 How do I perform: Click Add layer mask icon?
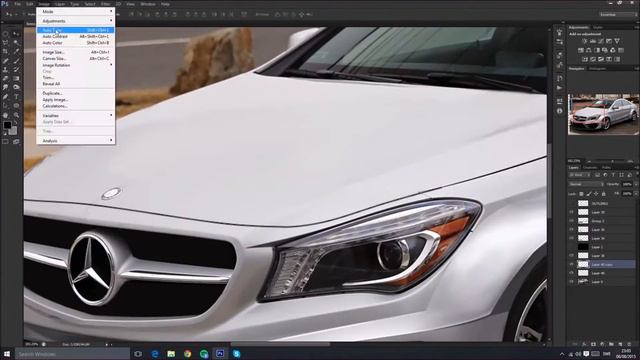593,344
